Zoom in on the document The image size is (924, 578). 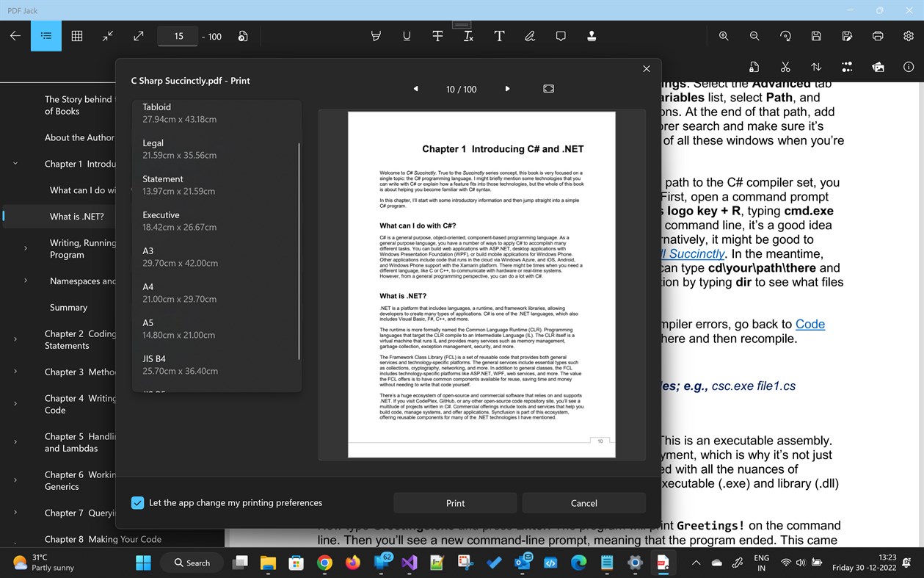coord(724,36)
